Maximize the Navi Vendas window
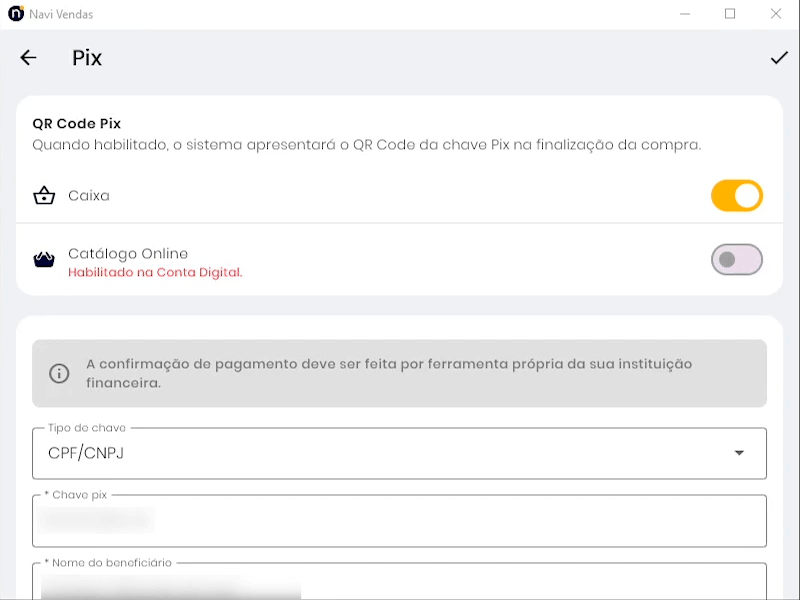Screen dimensions: 800x600 (730, 14)
